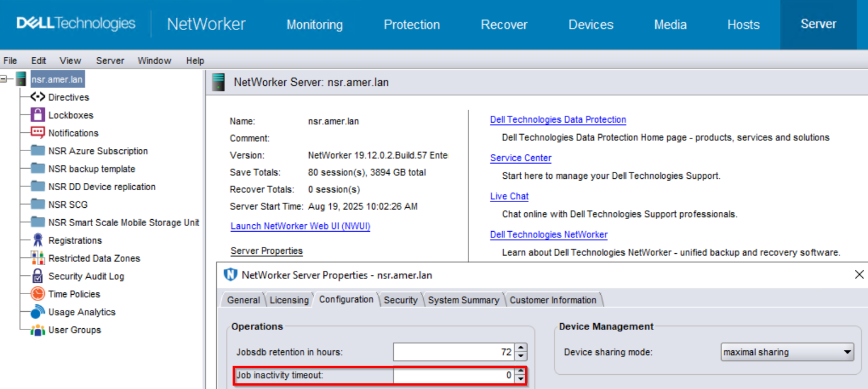The width and height of the screenshot is (868, 389).
Task: Open the Dell Technologies Data Protection link
Action: tap(558, 119)
